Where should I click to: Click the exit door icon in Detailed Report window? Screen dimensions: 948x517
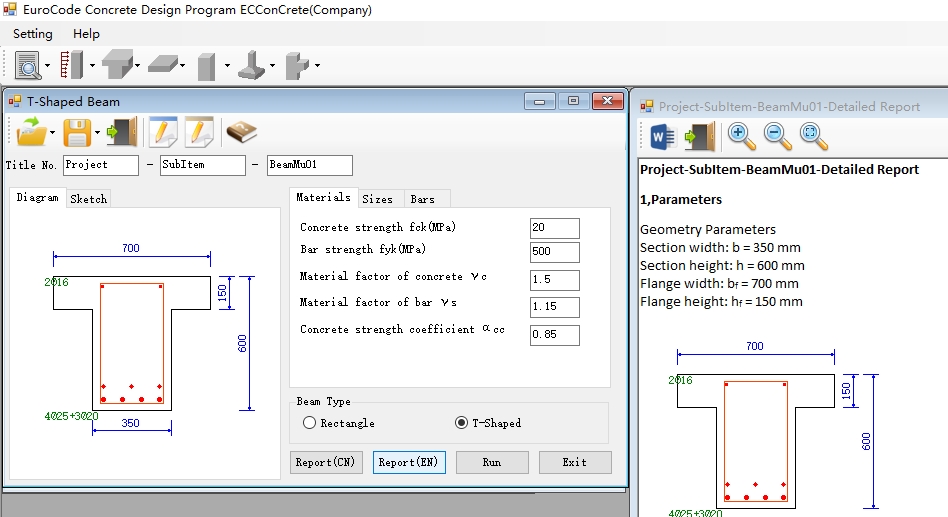pos(700,137)
